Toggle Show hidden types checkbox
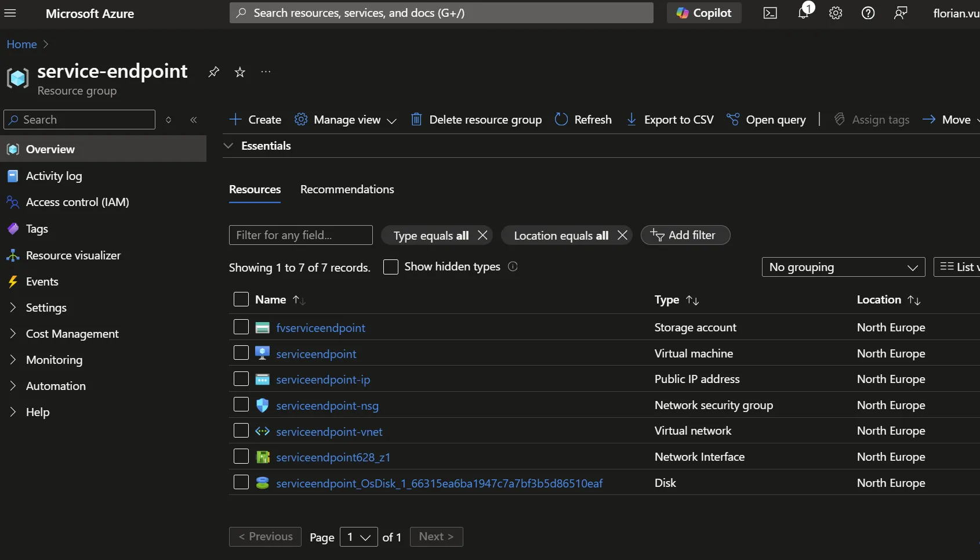The image size is (980, 560). pyautogui.click(x=391, y=266)
